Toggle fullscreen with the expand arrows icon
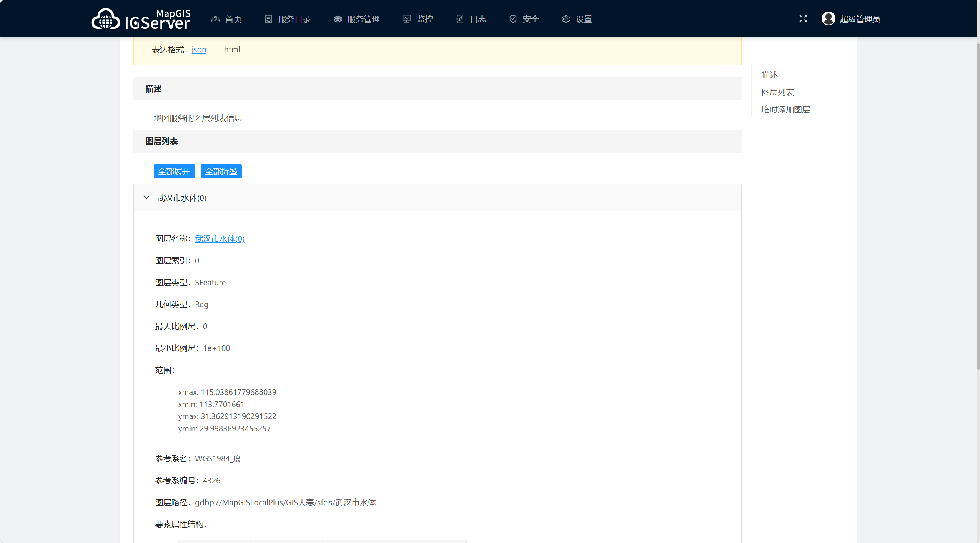 pos(803,18)
